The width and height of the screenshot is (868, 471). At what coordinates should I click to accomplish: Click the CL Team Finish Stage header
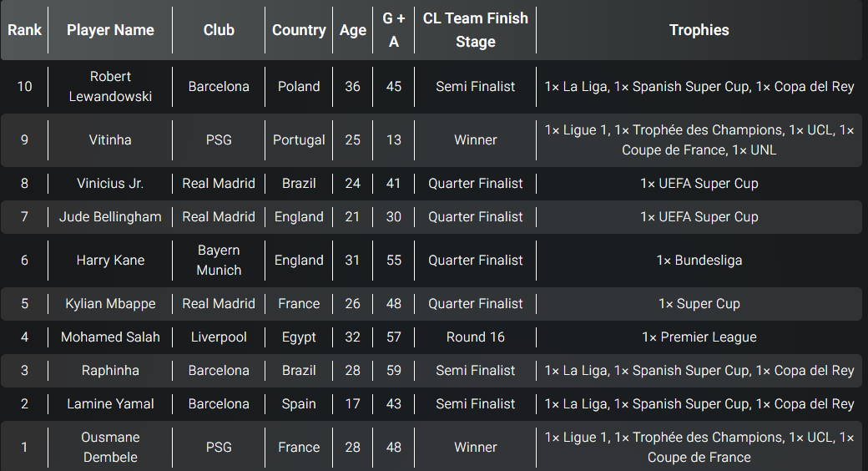tap(476, 30)
